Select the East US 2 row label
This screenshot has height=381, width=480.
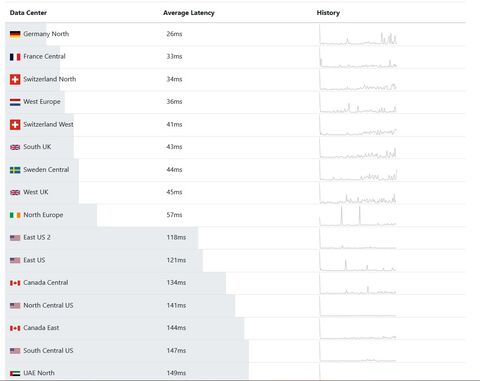(x=37, y=237)
